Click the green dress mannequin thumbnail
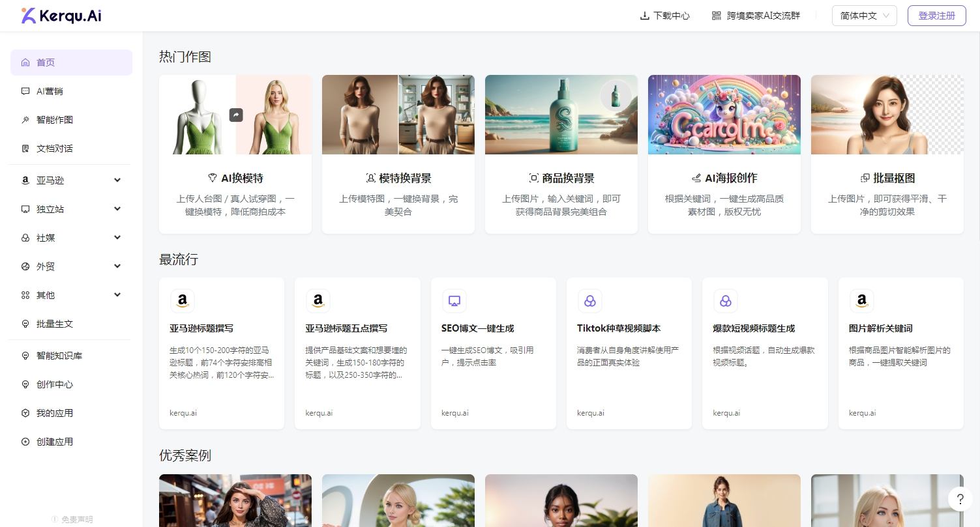The height and width of the screenshot is (527, 980). (x=235, y=115)
